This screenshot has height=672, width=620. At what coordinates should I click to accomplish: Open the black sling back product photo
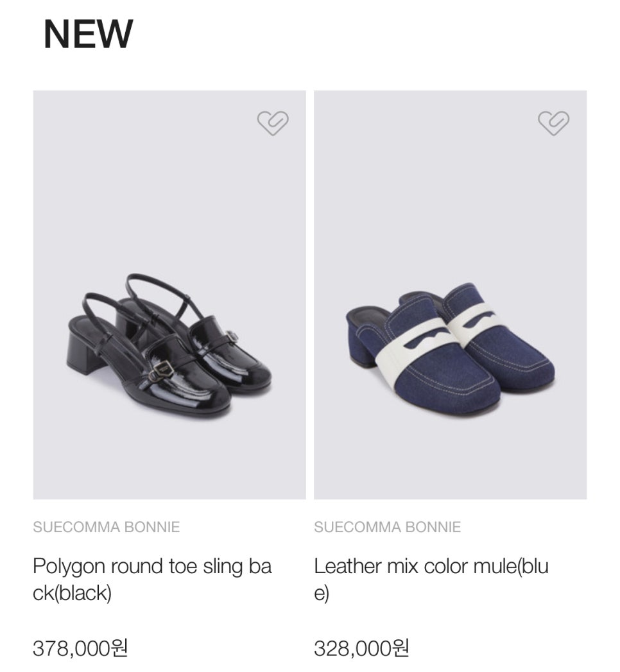(169, 295)
